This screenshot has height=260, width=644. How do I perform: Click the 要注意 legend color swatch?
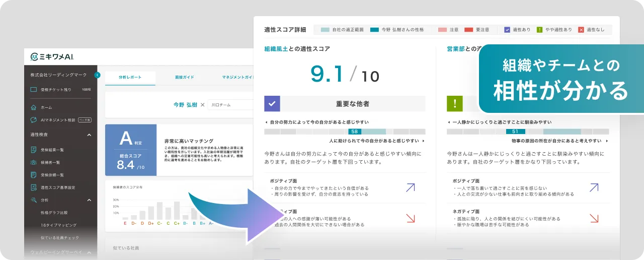469,30
